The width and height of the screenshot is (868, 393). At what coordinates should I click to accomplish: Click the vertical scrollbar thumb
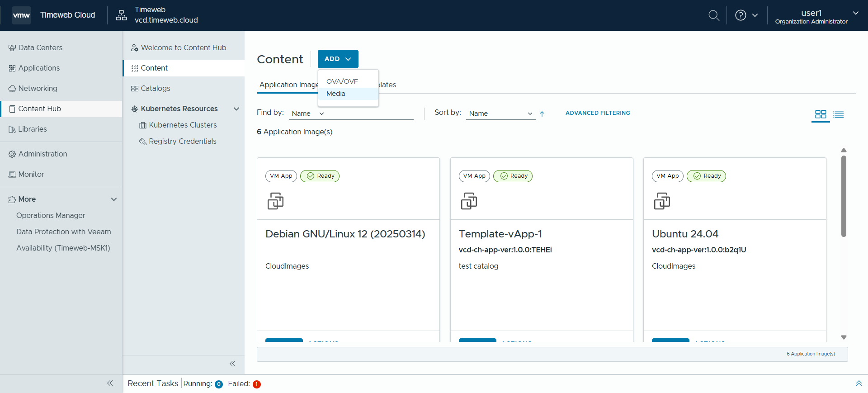tap(844, 196)
